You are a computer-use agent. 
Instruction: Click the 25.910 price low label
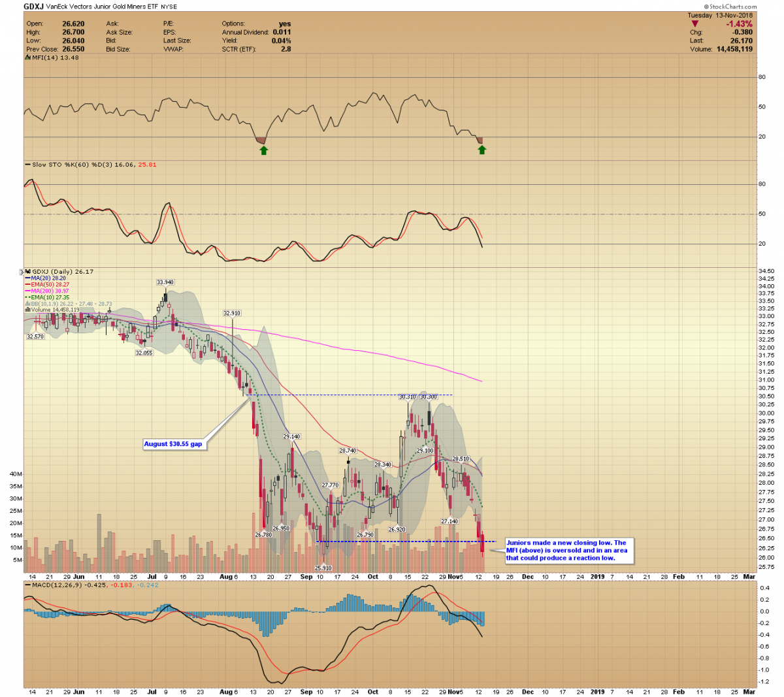[323, 568]
